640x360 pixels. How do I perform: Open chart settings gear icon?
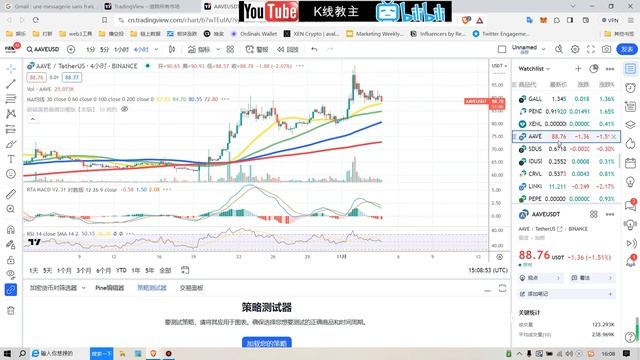575,49
